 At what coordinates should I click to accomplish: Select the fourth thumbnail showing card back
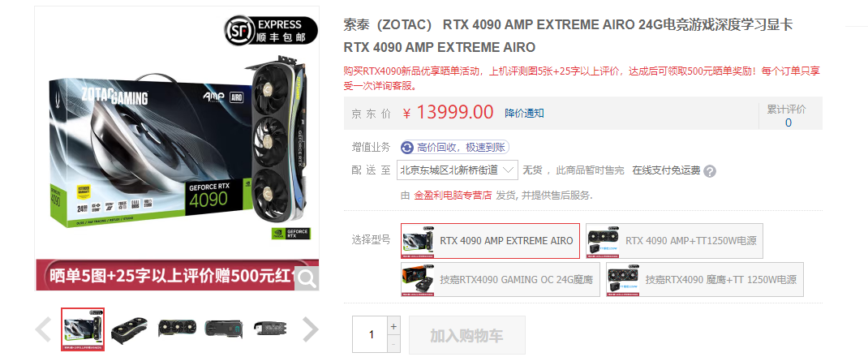(224, 330)
